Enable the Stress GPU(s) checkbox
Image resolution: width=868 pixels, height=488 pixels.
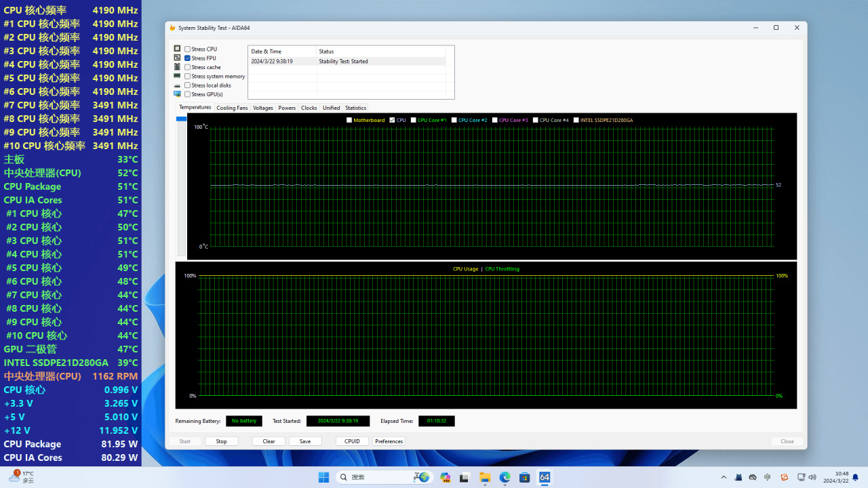coord(187,94)
